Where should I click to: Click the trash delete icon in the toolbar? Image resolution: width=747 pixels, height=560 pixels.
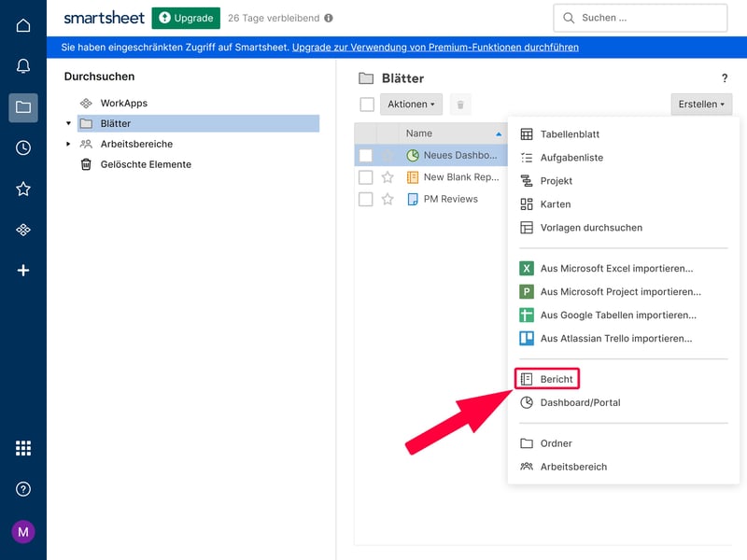(459, 105)
